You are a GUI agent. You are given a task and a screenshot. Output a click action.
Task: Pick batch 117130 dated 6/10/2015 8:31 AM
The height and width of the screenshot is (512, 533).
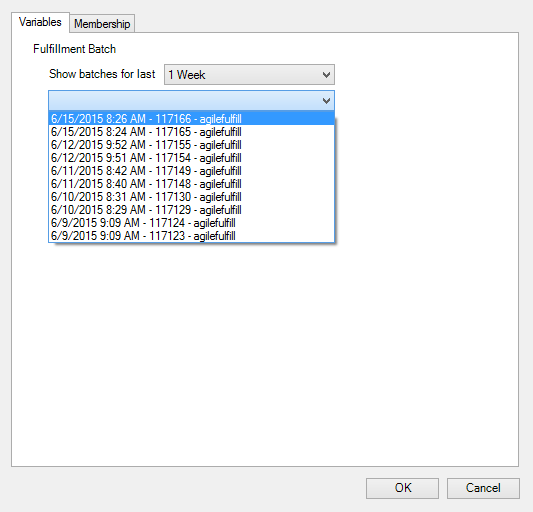point(191,197)
